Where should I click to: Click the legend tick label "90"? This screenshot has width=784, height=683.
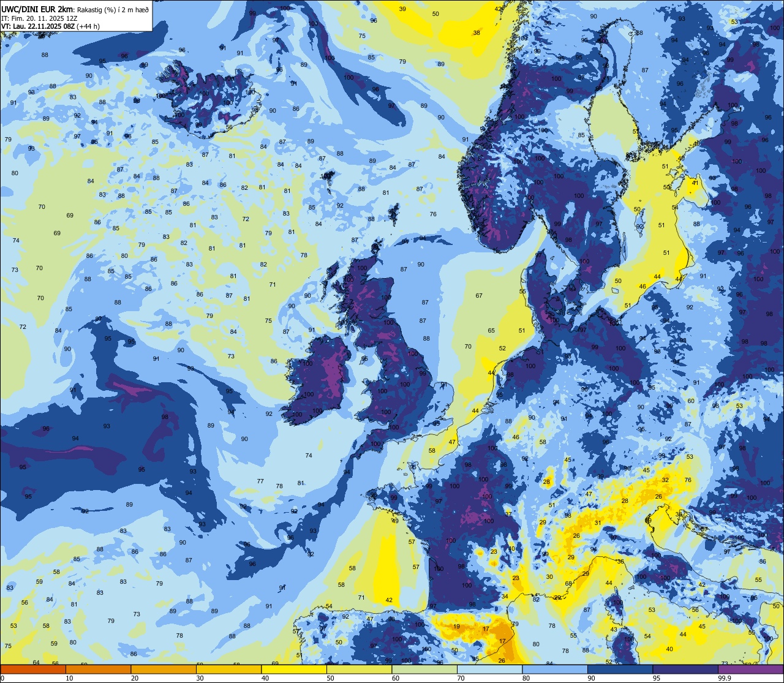591,678
